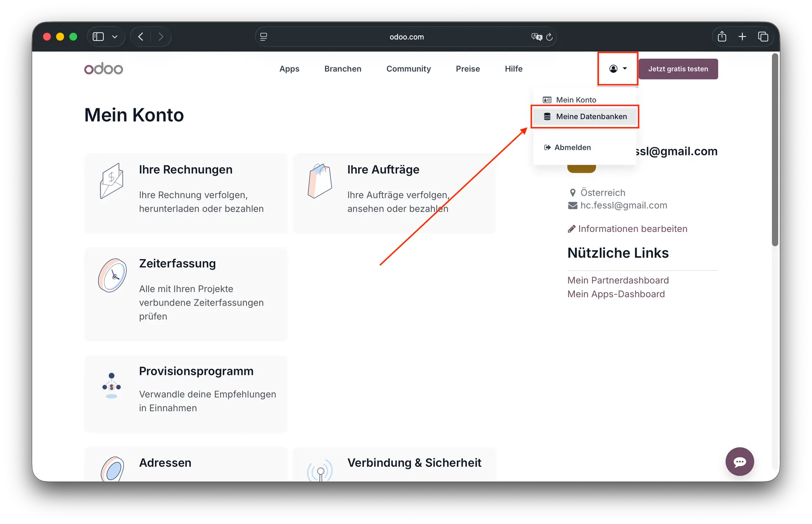This screenshot has width=812, height=524.
Task: Open the Ihre Rechnungen card
Action: point(186,193)
